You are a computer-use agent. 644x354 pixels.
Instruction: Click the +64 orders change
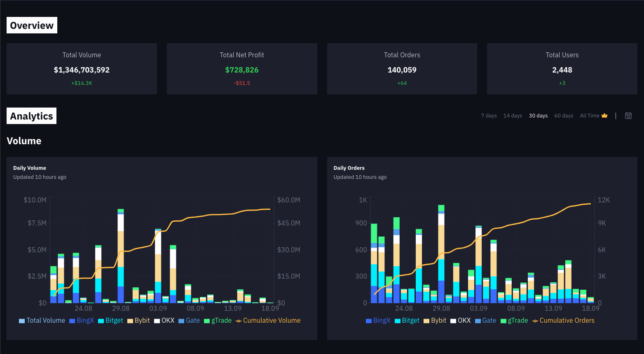402,83
